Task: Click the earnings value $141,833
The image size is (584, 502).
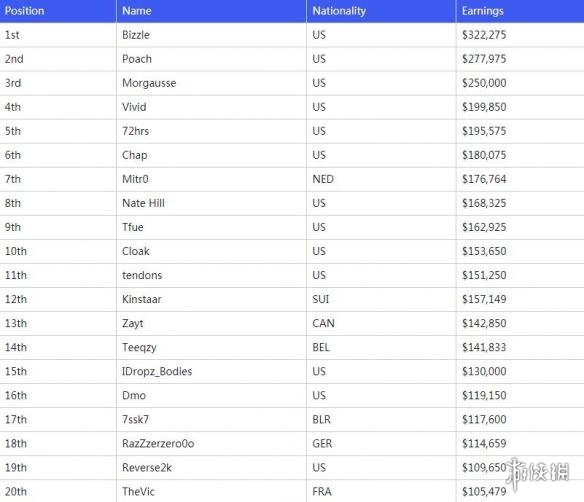Action: (x=484, y=347)
